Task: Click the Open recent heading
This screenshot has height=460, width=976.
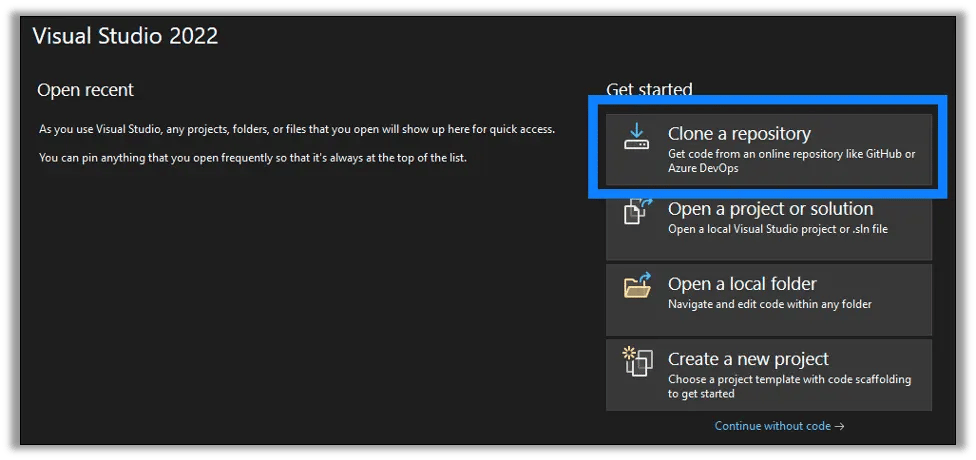Action: [85, 90]
